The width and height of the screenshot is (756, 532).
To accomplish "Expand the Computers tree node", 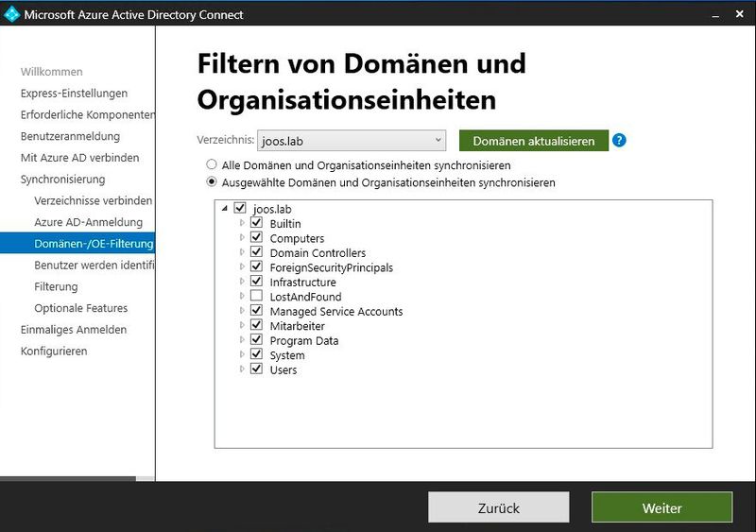I will [x=242, y=237].
